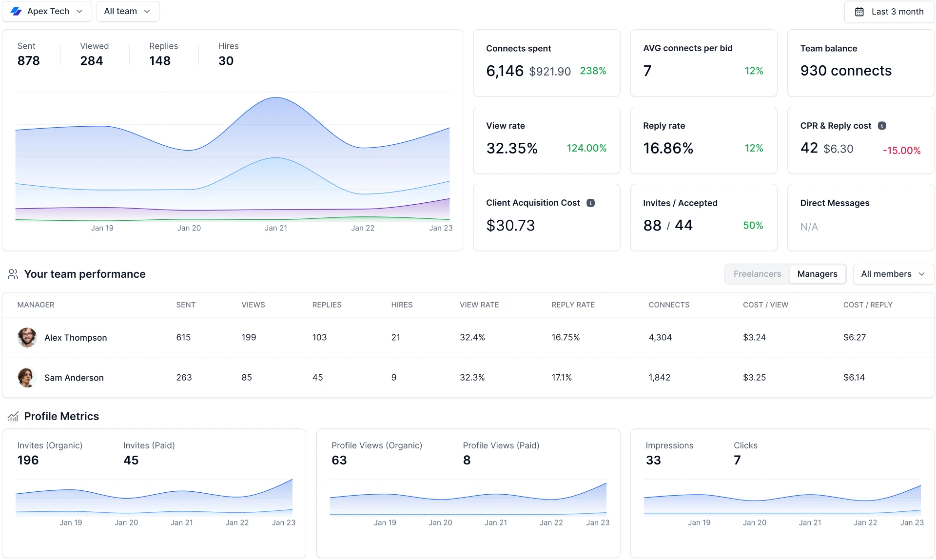
Task: Click the calendar icon in the date selector
Action: click(x=859, y=11)
